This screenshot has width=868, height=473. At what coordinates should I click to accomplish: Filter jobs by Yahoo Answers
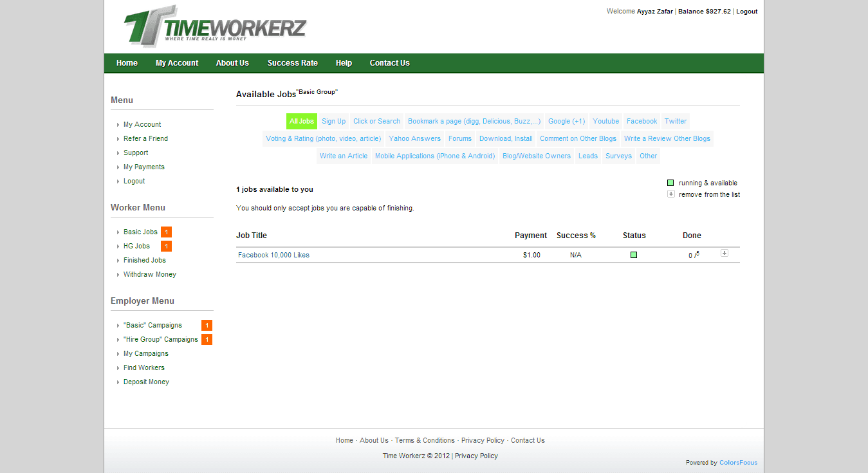pos(415,138)
